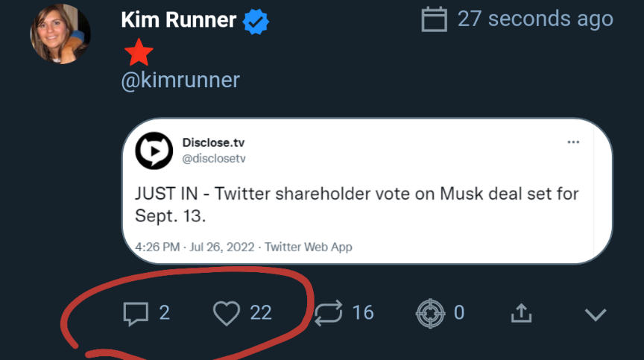
Task: Click the embedded tweet text about Musk deal
Action: tap(356, 204)
